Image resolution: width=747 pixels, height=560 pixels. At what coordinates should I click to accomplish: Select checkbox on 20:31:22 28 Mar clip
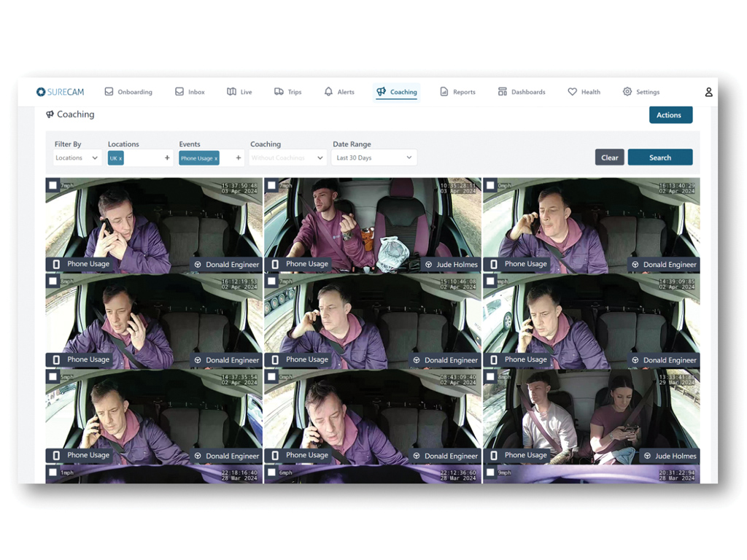[x=490, y=472]
